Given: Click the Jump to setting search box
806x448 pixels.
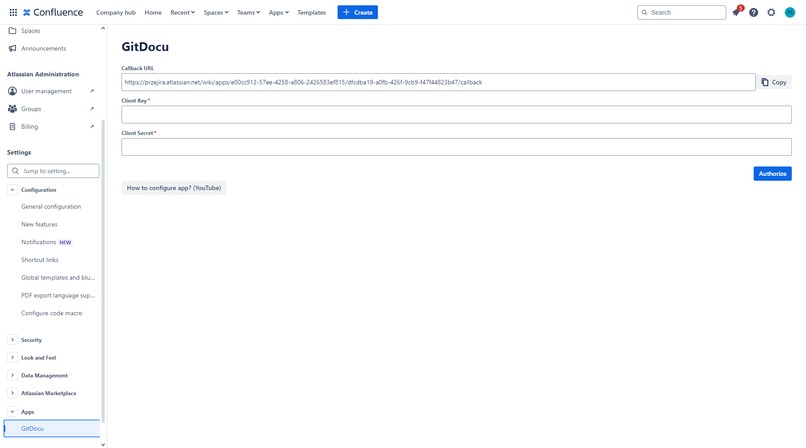Looking at the screenshot, I should click(53, 171).
